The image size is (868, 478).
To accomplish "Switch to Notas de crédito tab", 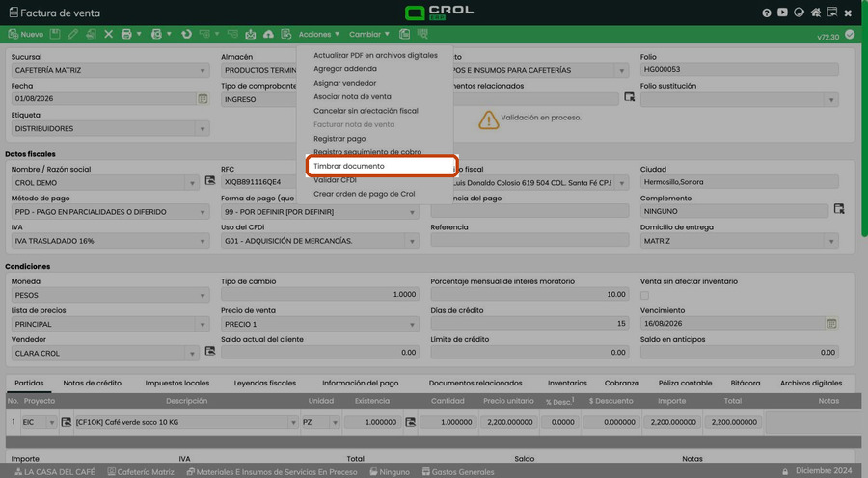I will tap(92, 383).
